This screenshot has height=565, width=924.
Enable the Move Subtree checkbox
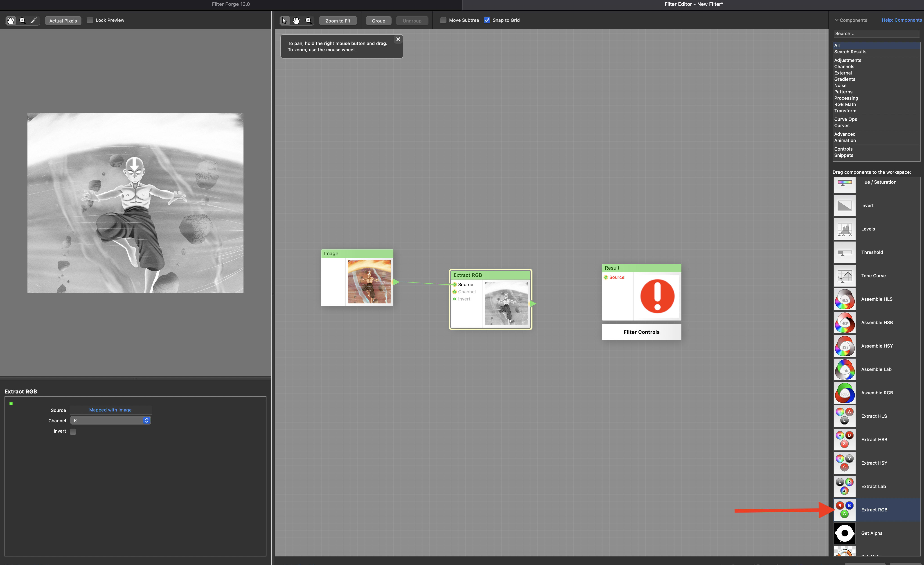443,20
